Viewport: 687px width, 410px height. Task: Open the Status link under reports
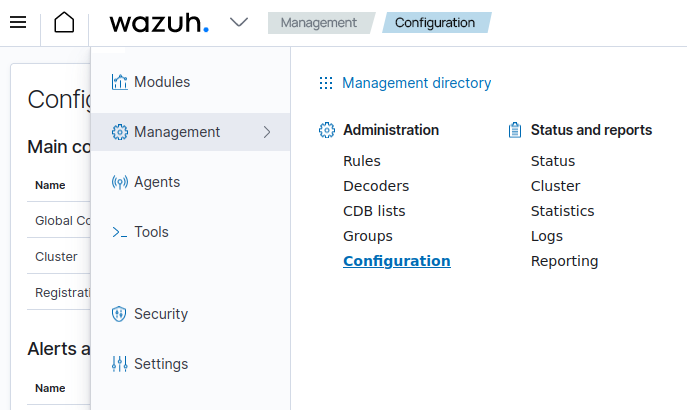point(553,161)
